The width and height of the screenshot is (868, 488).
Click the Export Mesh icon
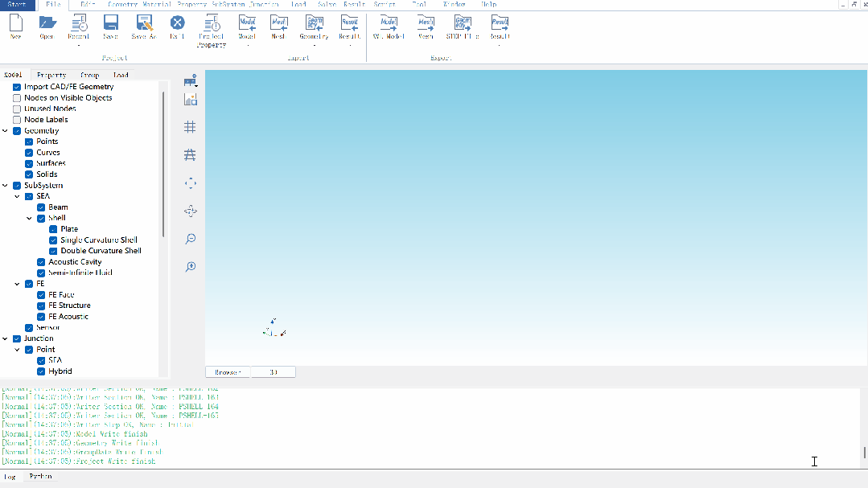click(426, 23)
